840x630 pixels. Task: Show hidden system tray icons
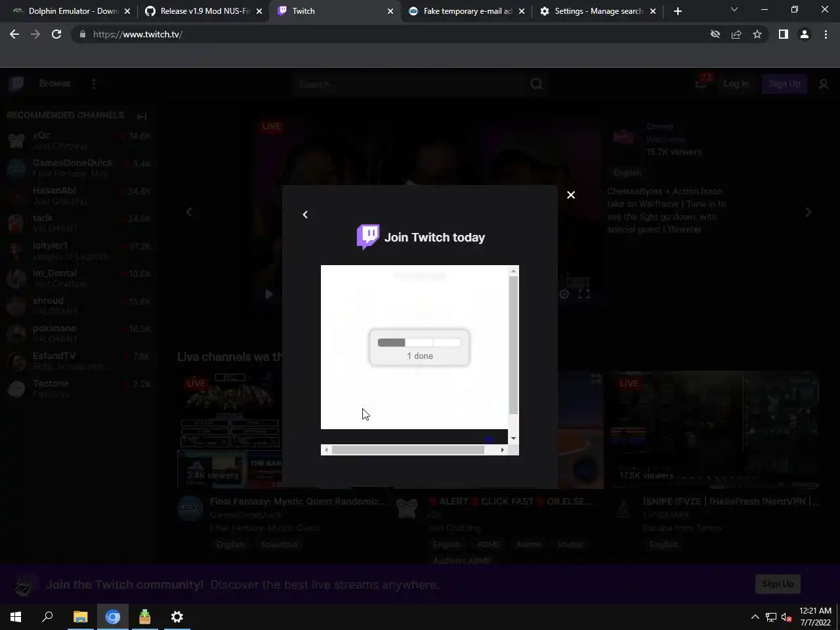[x=755, y=617]
